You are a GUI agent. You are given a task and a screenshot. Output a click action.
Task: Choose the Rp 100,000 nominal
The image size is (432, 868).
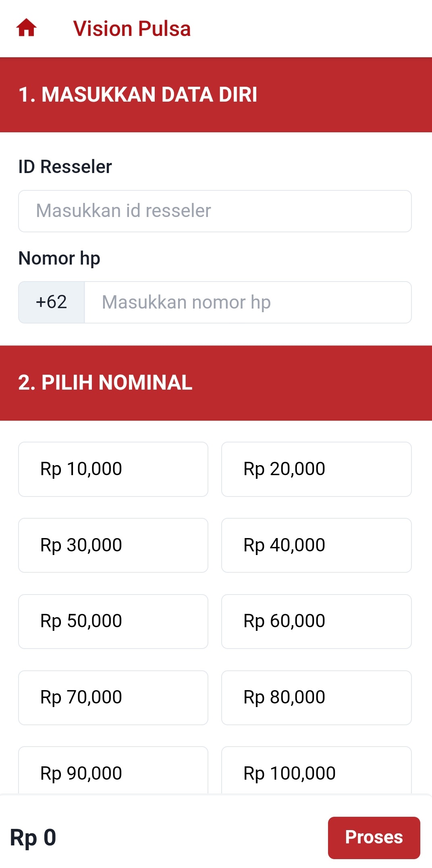click(x=316, y=773)
